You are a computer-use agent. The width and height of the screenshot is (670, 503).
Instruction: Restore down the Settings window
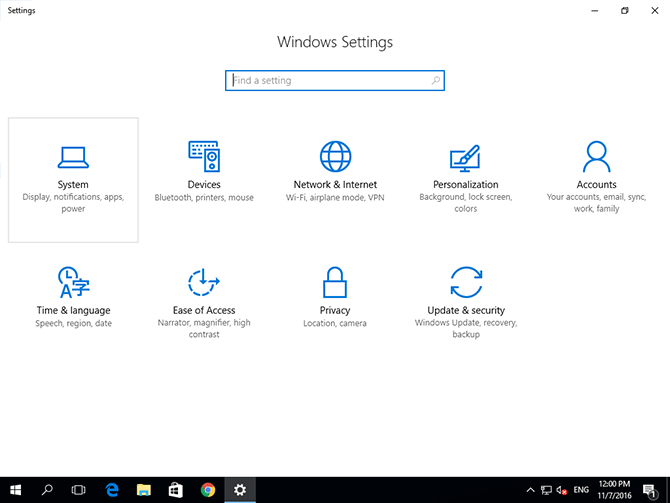(x=625, y=11)
